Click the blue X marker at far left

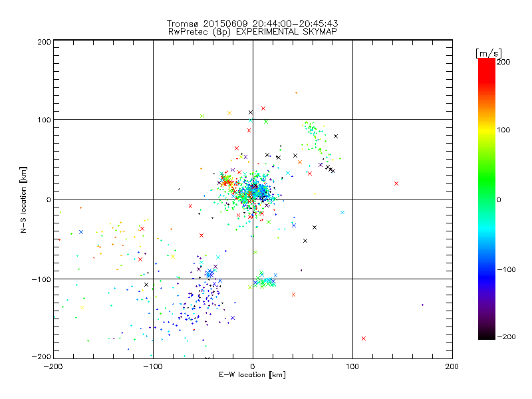81,232
